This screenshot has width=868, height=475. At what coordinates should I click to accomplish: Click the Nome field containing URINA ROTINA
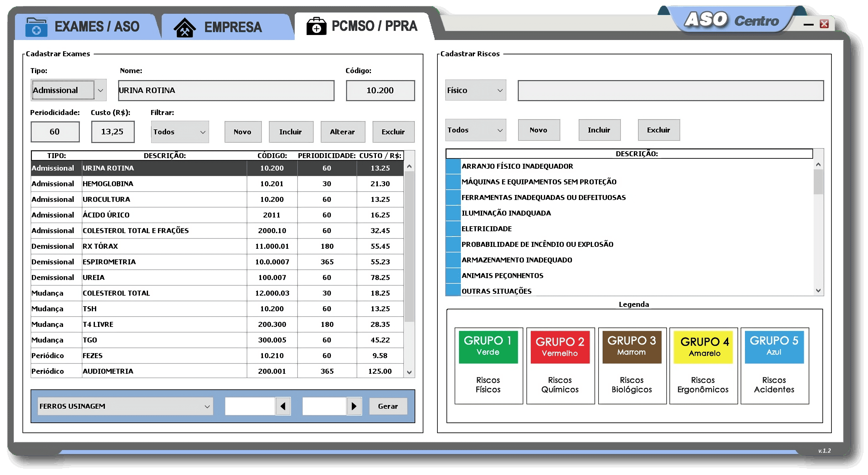(x=226, y=90)
